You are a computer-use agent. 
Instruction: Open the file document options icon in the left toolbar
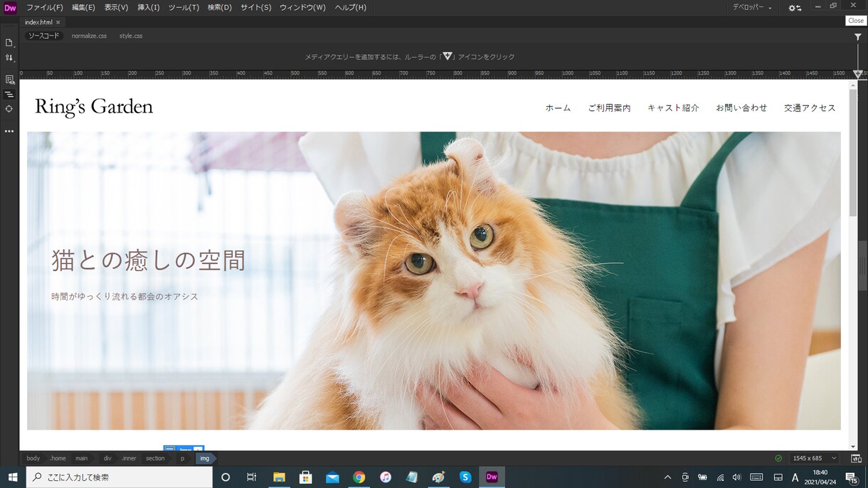(x=9, y=43)
